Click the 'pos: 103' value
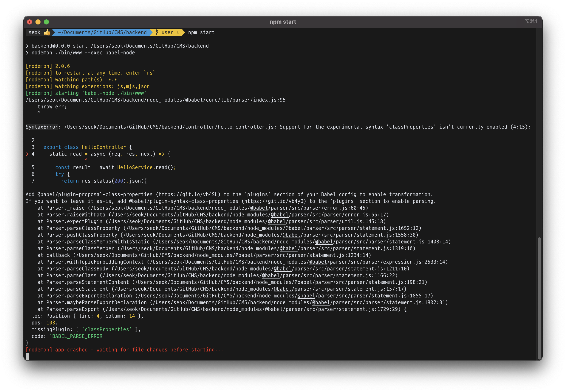566x392 pixels. tap(51, 323)
